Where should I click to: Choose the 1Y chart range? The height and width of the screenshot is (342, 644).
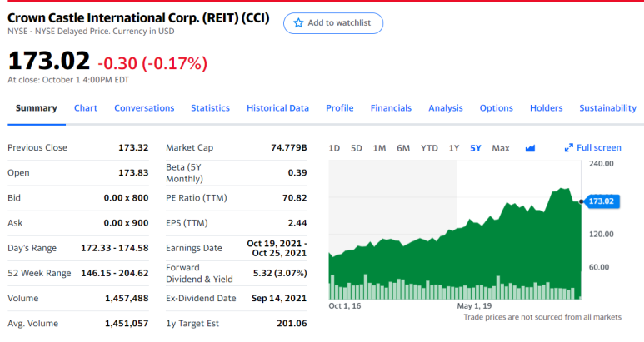pos(453,148)
